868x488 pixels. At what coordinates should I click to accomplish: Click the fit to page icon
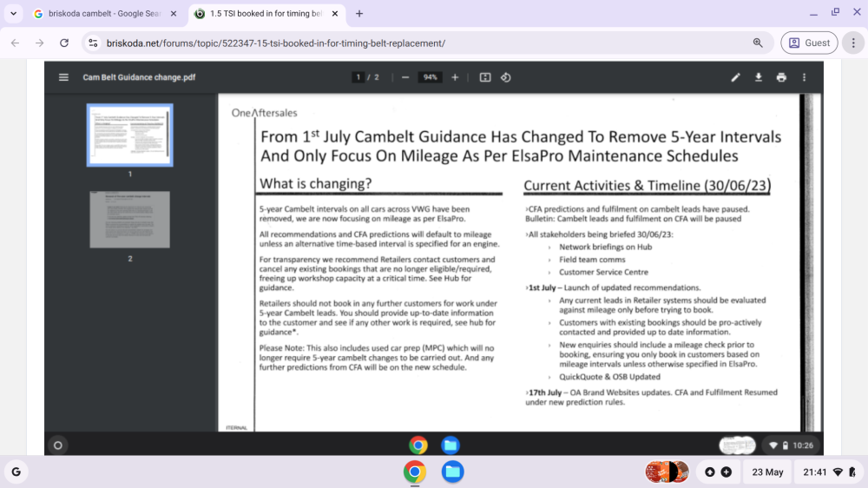pyautogui.click(x=485, y=77)
